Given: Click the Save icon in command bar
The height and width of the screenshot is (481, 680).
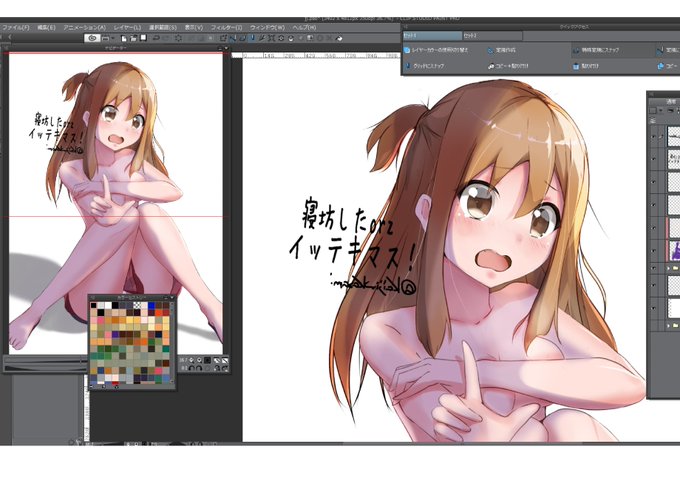Looking at the screenshot, I should (x=143, y=38).
